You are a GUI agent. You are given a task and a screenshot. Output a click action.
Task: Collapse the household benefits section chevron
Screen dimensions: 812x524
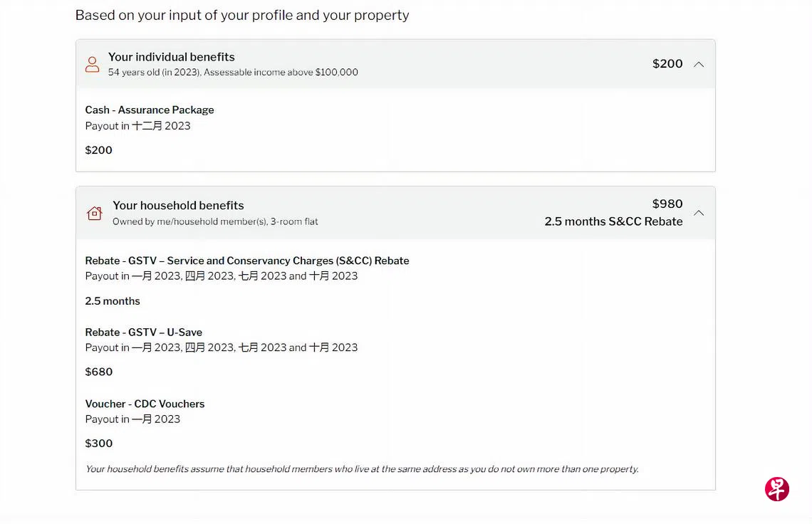coord(699,213)
